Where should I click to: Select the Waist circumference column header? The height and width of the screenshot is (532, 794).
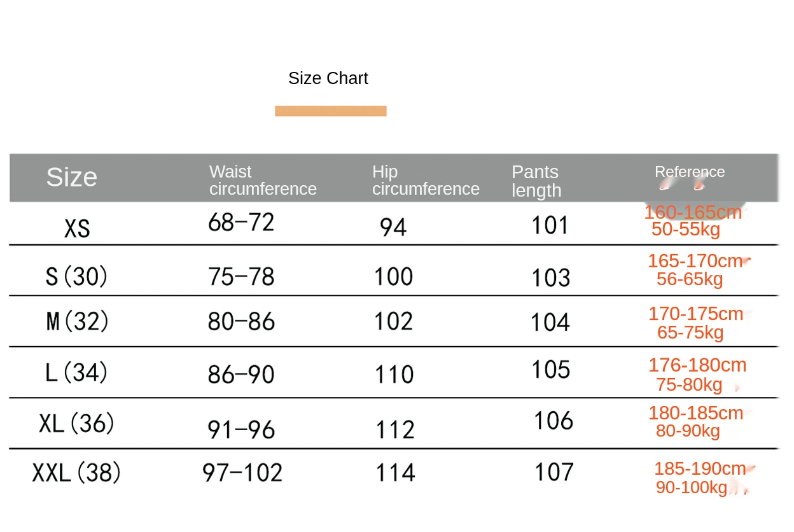click(x=262, y=180)
